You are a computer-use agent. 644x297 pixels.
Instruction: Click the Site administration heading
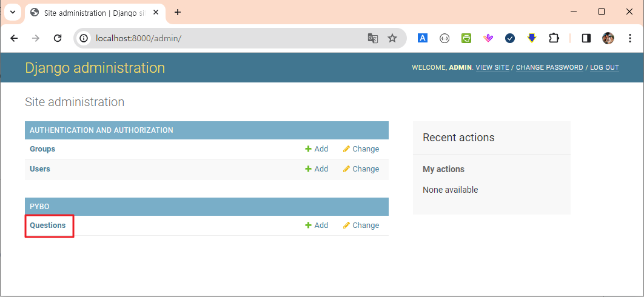[x=75, y=102]
